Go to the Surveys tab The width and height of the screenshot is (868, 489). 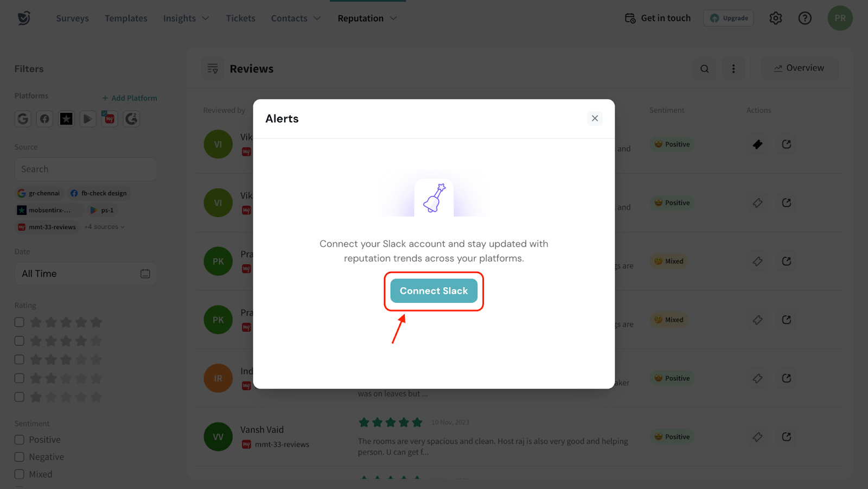pyautogui.click(x=72, y=18)
